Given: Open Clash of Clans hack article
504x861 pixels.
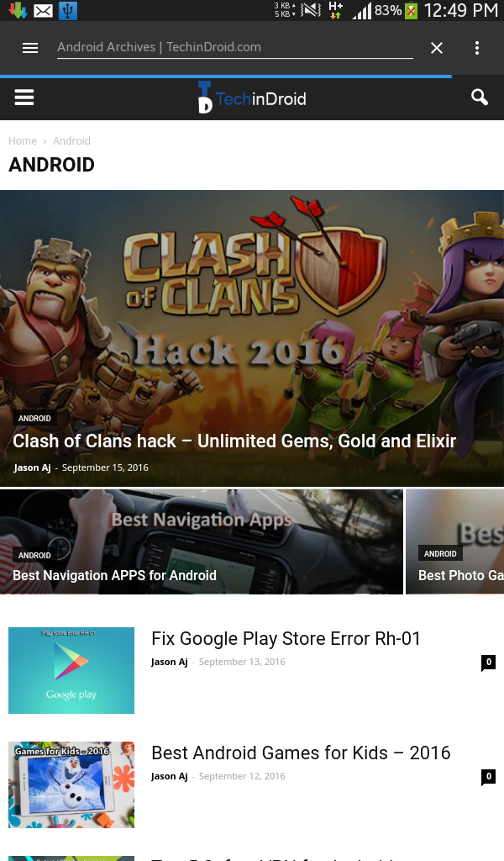Looking at the screenshot, I should (x=234, y=441).
